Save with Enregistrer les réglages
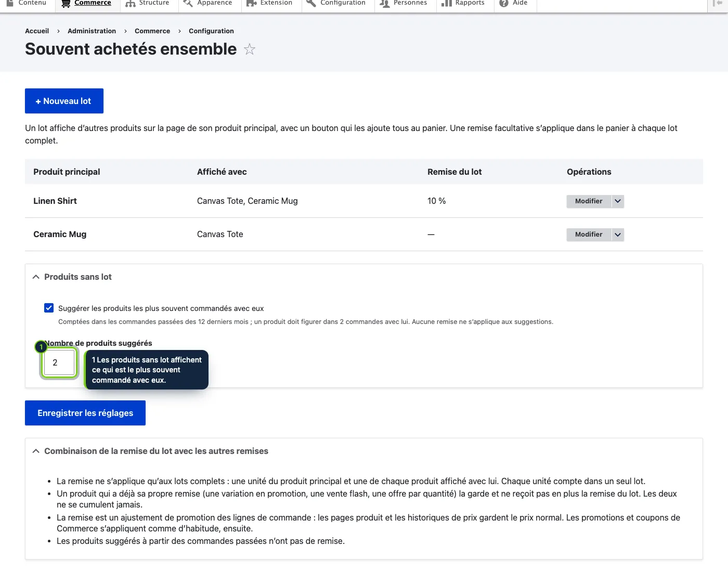 (x=85, y=413)
